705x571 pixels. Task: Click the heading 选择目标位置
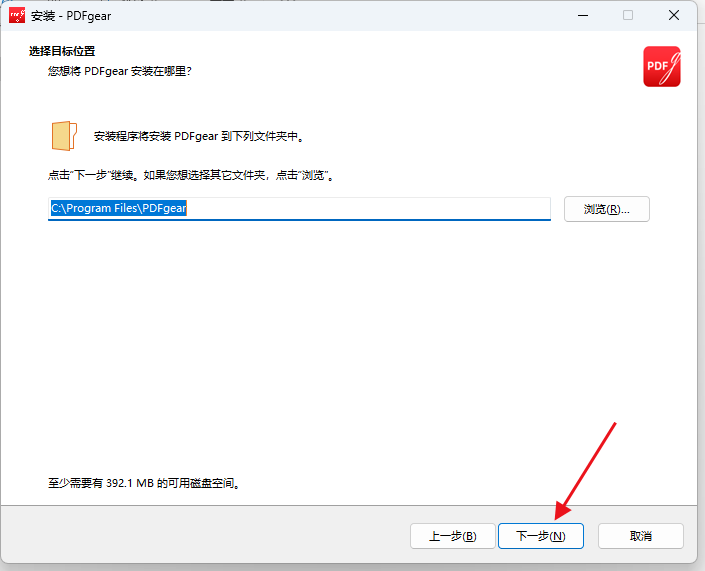(62, 51)
